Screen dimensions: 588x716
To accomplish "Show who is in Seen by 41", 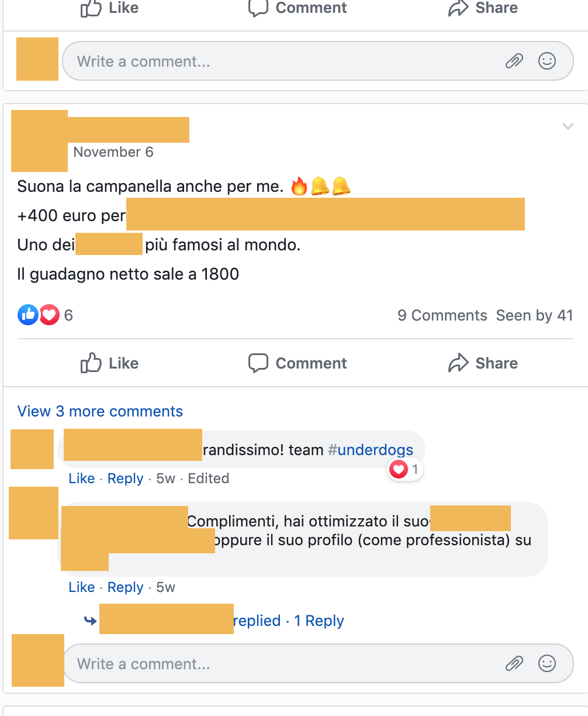I will pyautogui.click(x=534, y=315).
